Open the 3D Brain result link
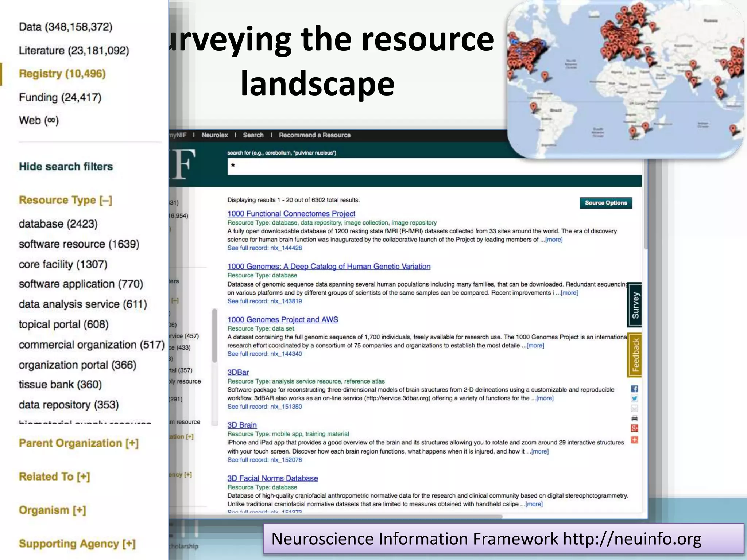747x560 pixels. click(x=242, y=425)
